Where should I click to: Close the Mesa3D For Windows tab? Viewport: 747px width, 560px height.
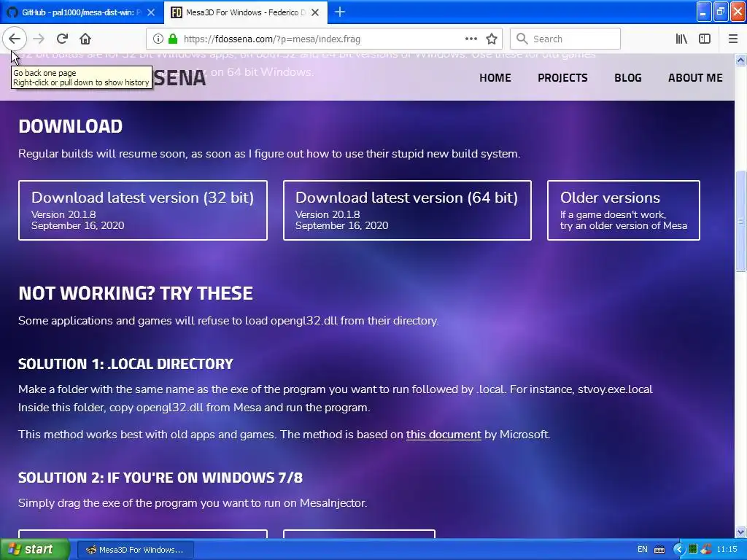coord(315,12)
